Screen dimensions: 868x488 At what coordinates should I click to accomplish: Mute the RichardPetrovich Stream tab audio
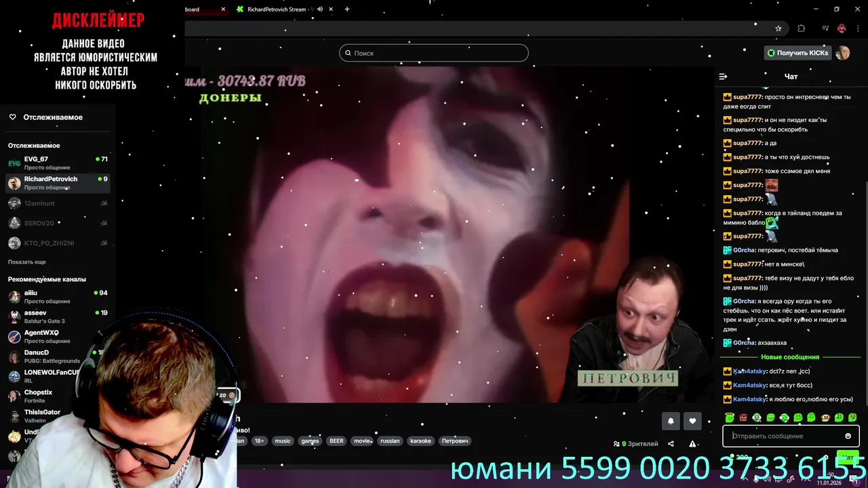pyautogui.click(x=320, y=9)
